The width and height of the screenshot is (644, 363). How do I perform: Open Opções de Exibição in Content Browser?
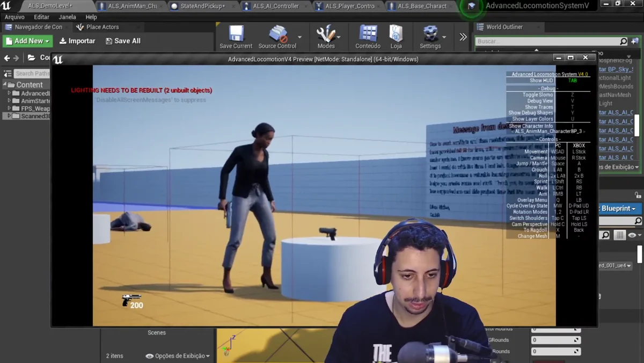pyautogui.click(x=178, y=355)
